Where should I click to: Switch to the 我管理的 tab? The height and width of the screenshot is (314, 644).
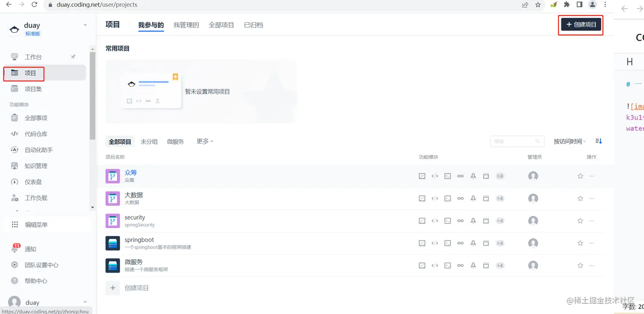click(186, 25)
